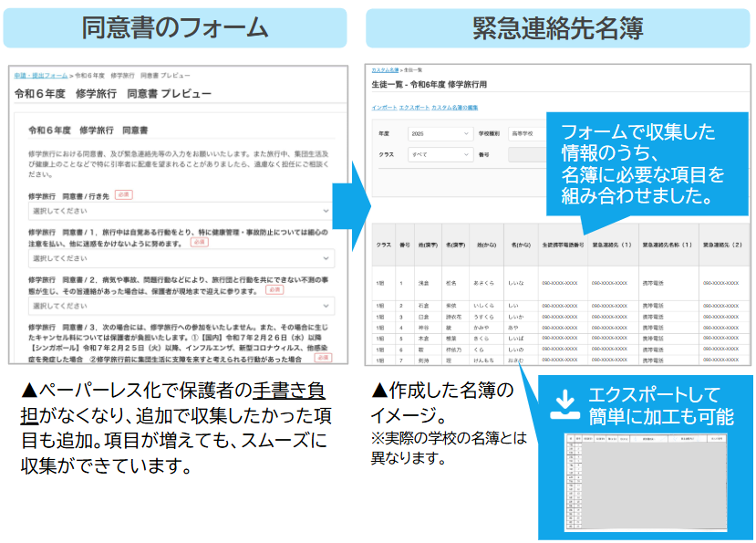Image resolution: width=756 pixels, height=543 pixels.
Task: Open the 年度 dropdown showing 2025
Action: pos(440,134)
